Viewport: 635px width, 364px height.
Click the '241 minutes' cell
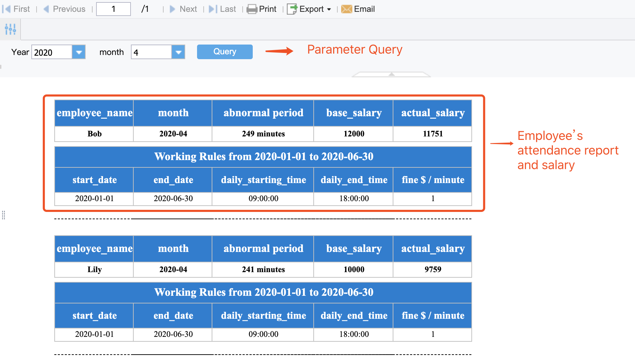coord(263,269)
